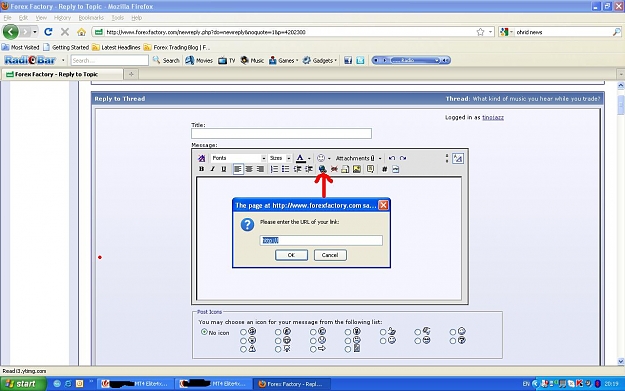Open a new browser tab
This screenshot has height=391, width=625.
click(x=131, y=74)
